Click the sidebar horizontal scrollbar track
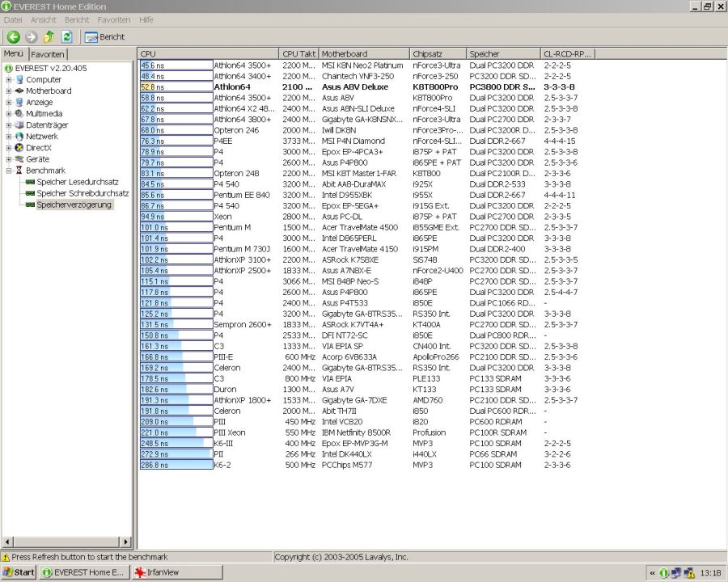Screen dimensions: 728x582 (x=66, y=542)
